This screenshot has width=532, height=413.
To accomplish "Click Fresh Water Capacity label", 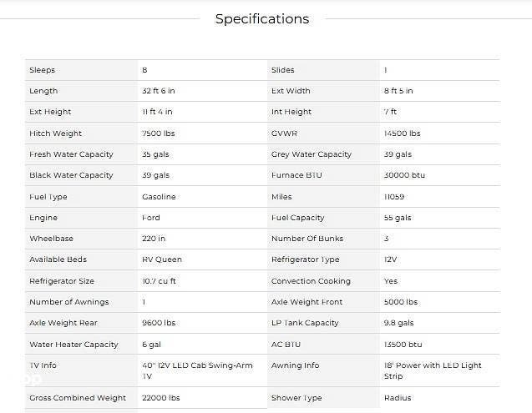I will (71, 154).
